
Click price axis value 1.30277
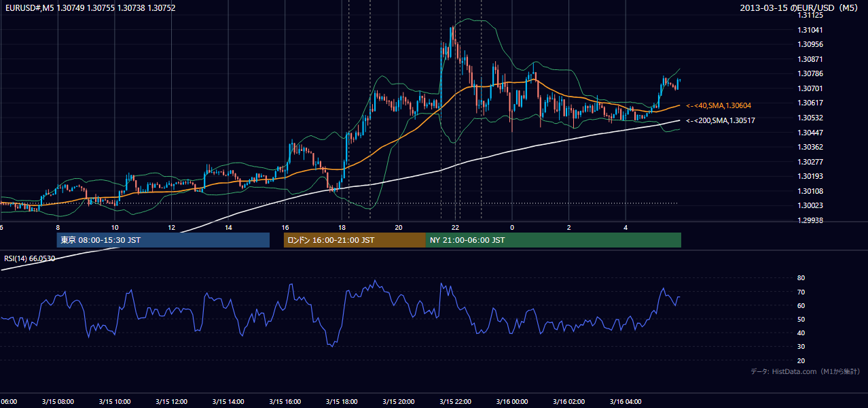pyautogui.click(x=810, y=162)
